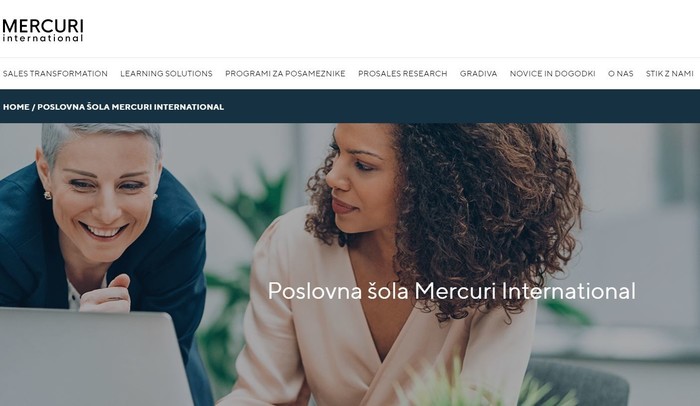Click the slash separator in the breadcrumb
The height and width of the screenshot is (406, 700).
click(x=33, y=107)
